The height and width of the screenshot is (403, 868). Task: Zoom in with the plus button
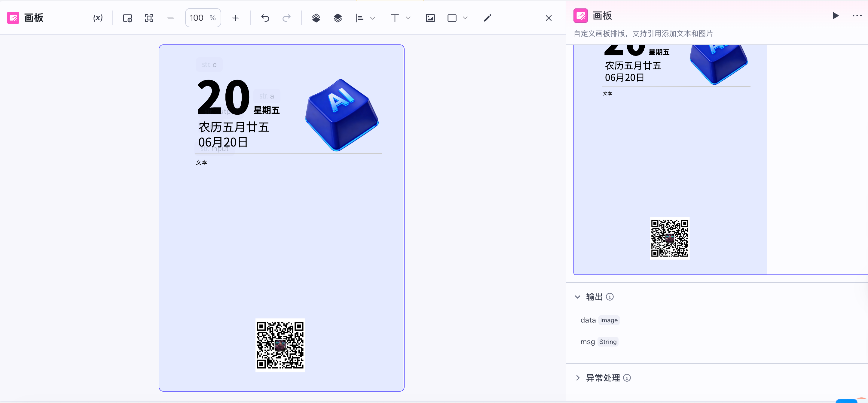coord(236,18)
